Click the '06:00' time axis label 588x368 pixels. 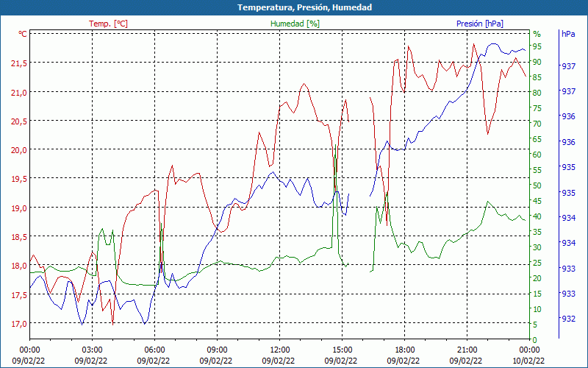pyautogui.click(x=155, y=350)
